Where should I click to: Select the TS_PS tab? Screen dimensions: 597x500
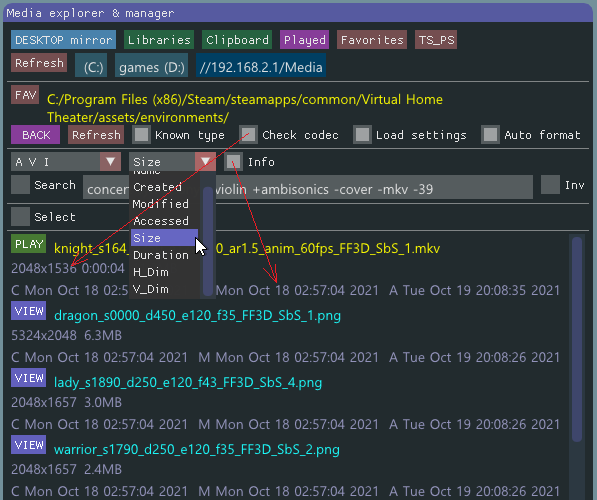point(436,40)
